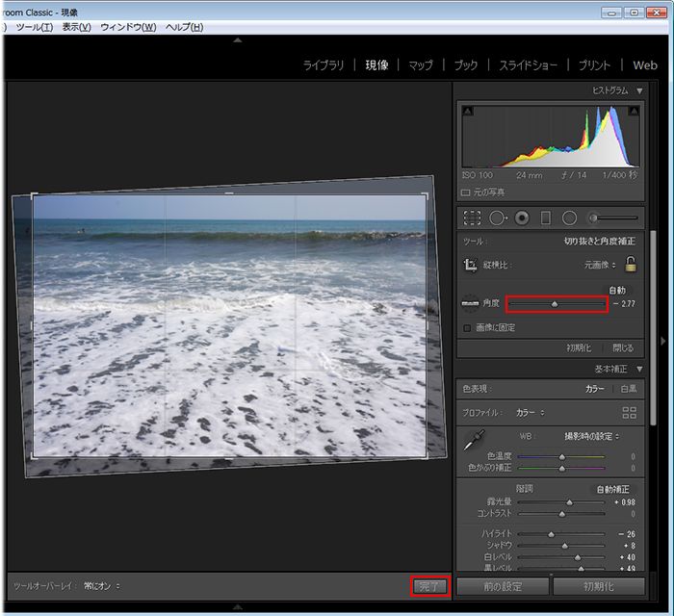Open the プロファイル カラー dropdown
This screenshot has width=674, height=616.
(x=530, y=413)
